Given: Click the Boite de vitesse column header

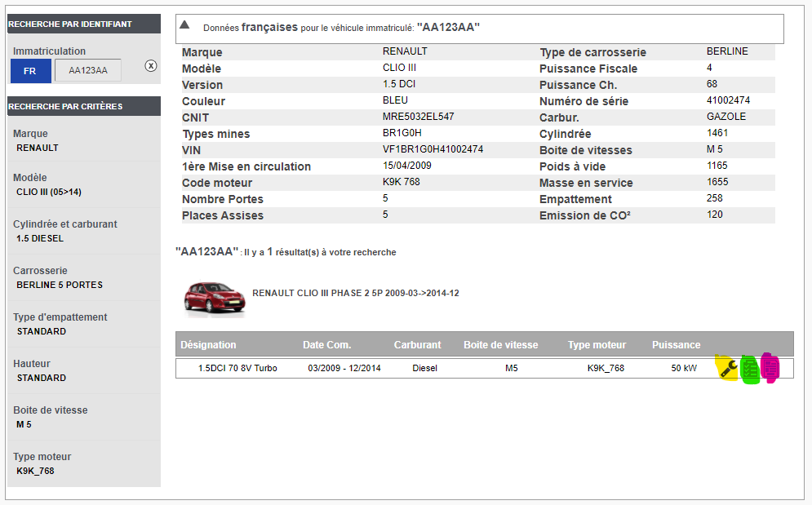Looking at the screenshot, I should click(x=501, y=345).
